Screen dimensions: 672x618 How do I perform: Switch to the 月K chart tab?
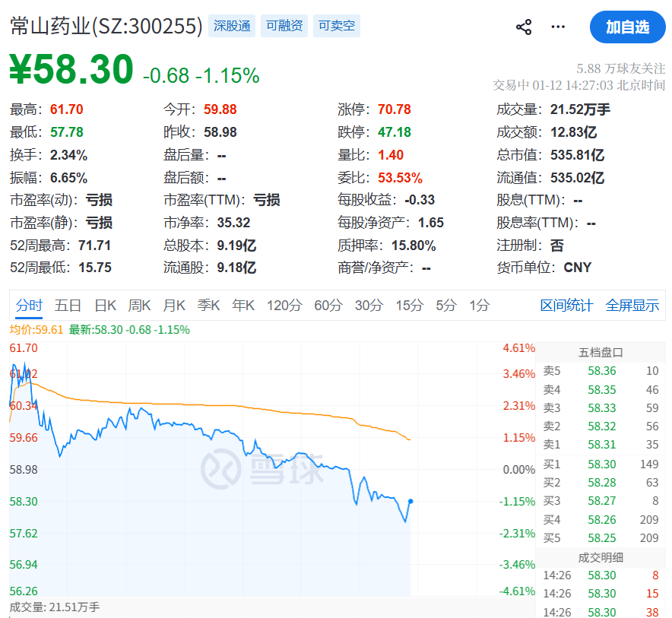tap(174, 306)
